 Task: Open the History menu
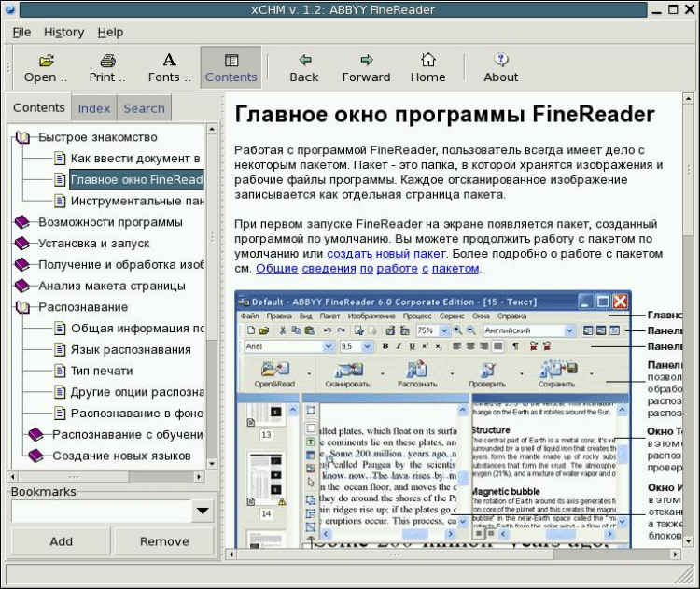point(63,32)
